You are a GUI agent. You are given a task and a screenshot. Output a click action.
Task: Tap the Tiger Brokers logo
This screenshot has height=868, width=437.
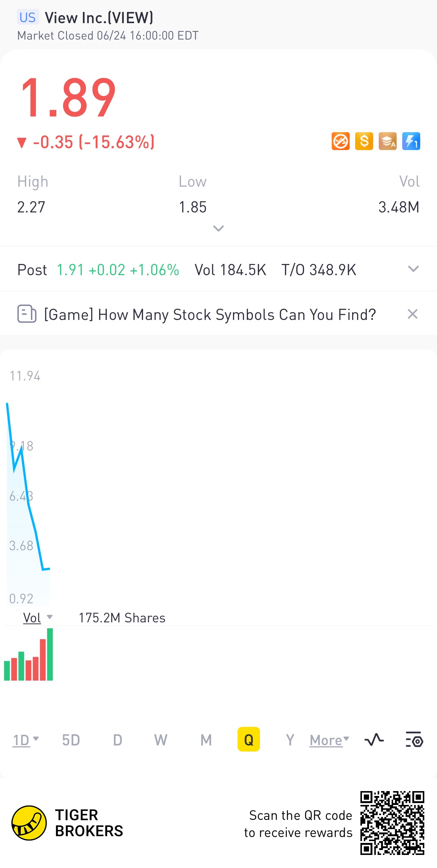(x=29, y=823)
